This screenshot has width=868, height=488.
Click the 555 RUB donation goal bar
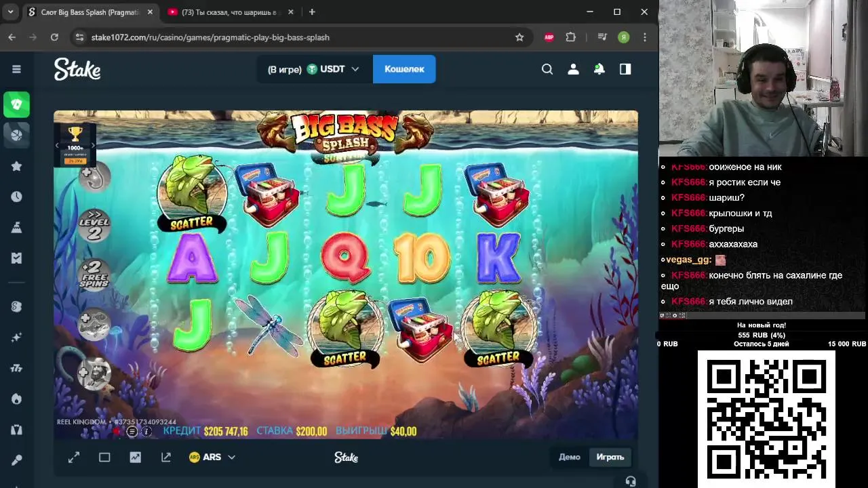pos(762,335)
